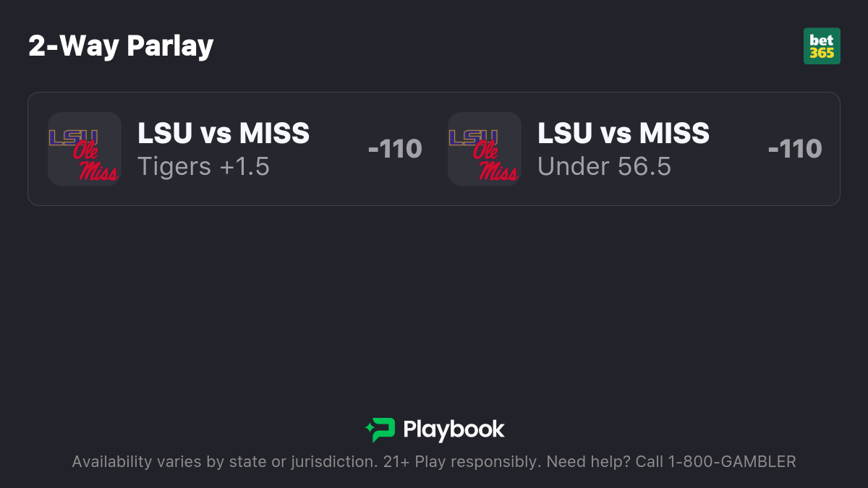The height and width of the screenshot is (488, 868).
Task: Choose the Tigers +1.5 spread pick
Action: click(x=203, y=167)
